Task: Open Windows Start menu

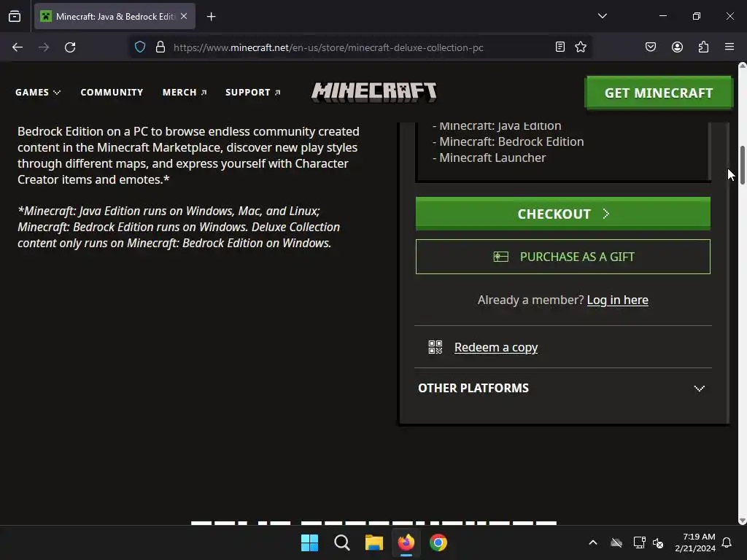Action: click(309, 542)
